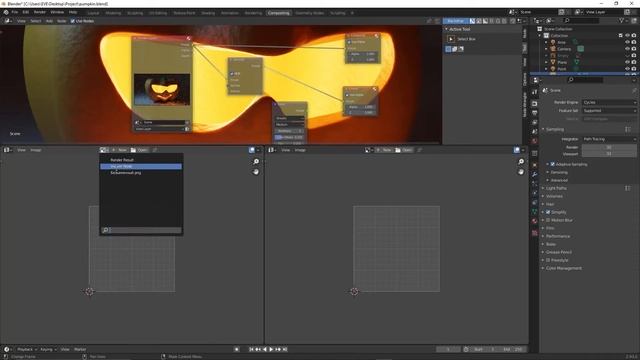
Task: Open the World properties tab
Action: 535,141
